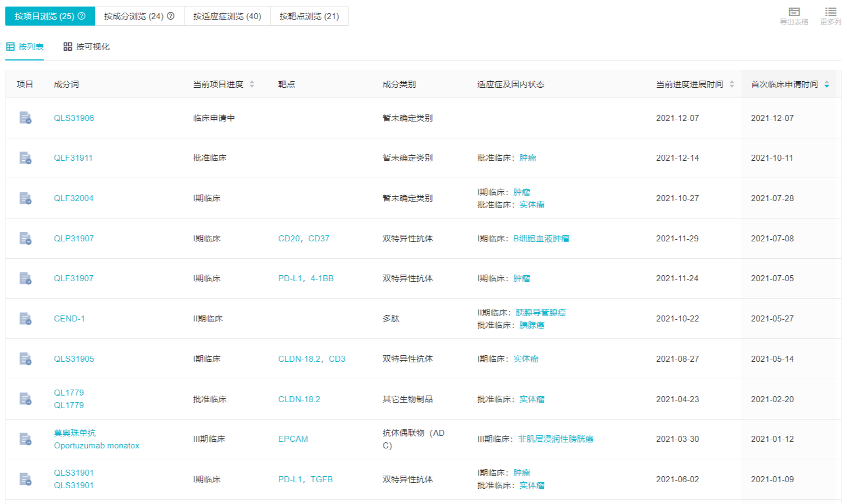Image resolution: width=847 pixels, height=504 pixels.
Task: Open the QLF32004 ingredient link
Action: click(74, 198)
